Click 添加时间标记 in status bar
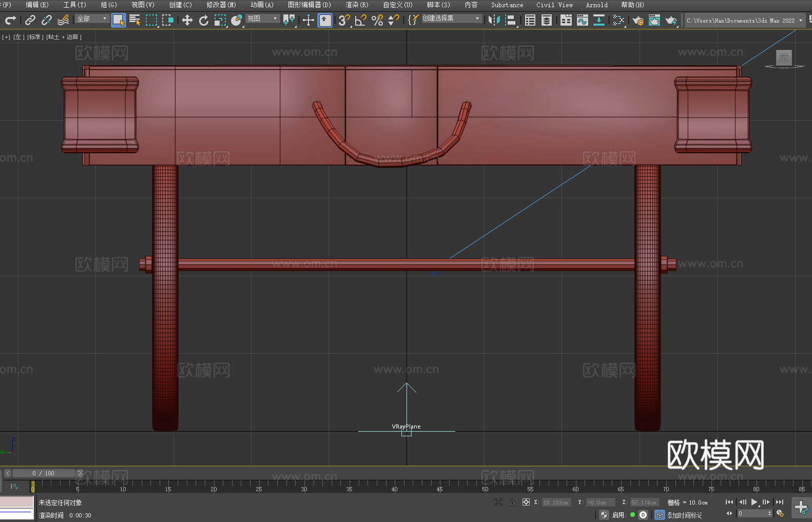Image resolution: width=812 pixels, height=522 pixels. [x=684, y=515]
